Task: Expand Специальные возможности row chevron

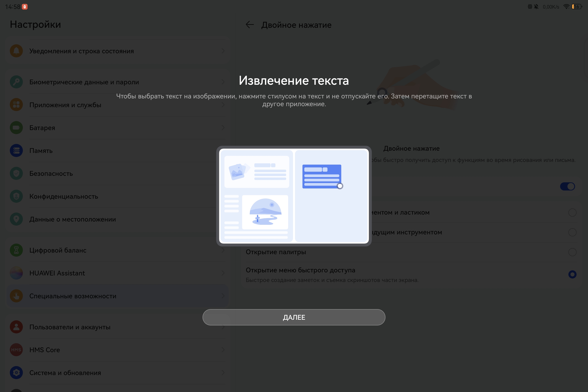Action: coord(223,296)
